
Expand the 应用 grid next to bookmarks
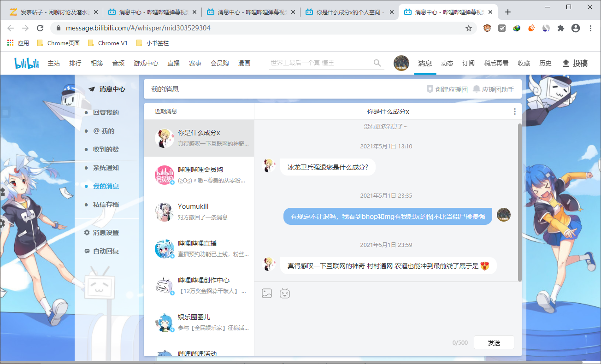[x=10, y=42]
